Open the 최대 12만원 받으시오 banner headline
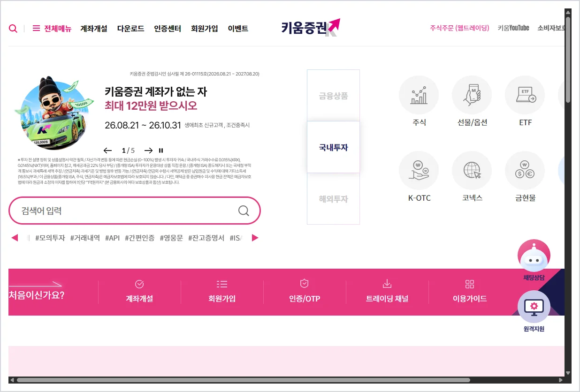Screen dimensions: 580x392 click(151, 106)
